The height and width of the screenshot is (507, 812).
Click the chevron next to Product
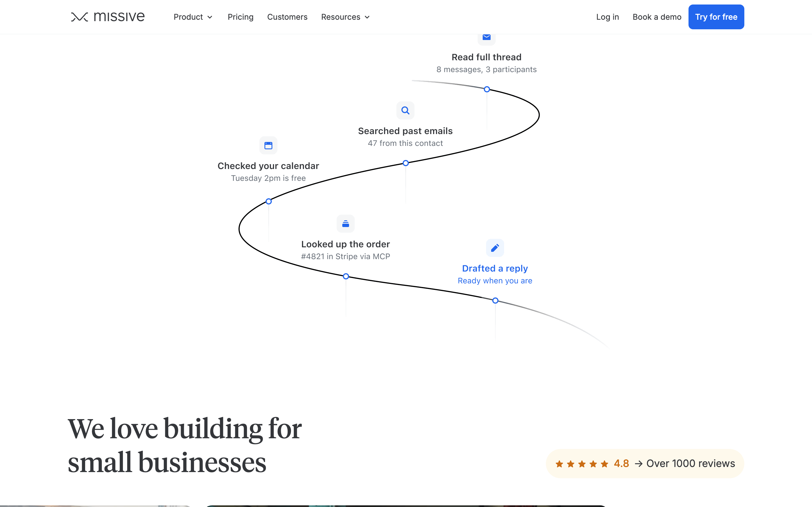[x=210, y=17]
